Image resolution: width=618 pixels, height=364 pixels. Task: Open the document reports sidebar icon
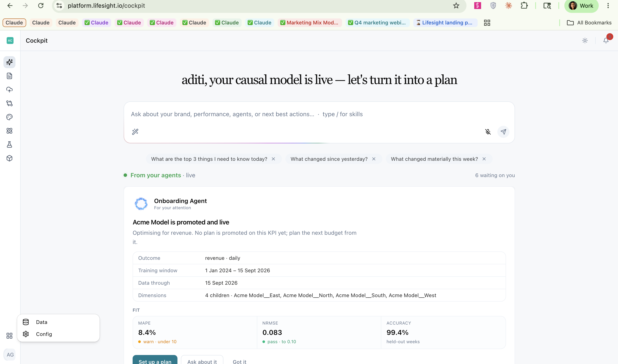click(10, 76)
